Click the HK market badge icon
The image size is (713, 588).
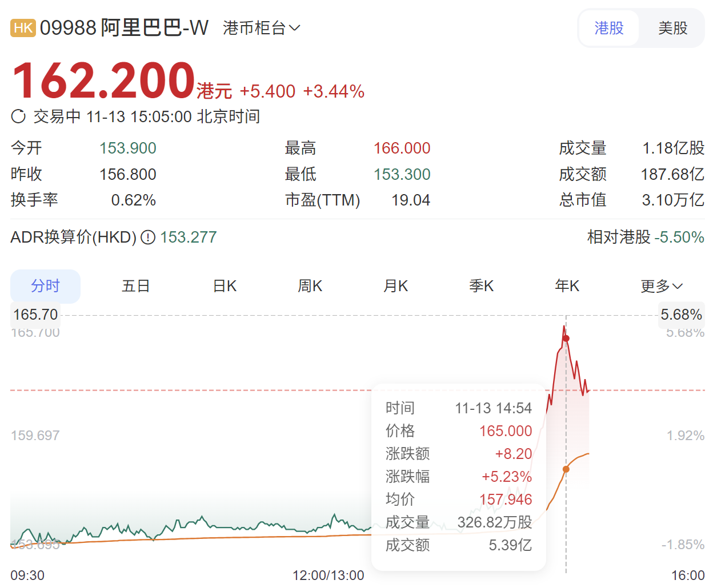tap(23, 28)
